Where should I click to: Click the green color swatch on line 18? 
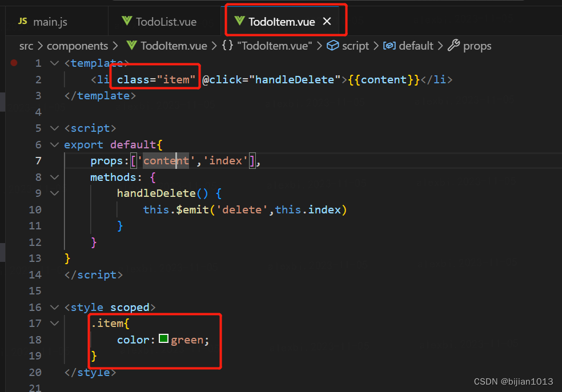(x=163, y=338)
